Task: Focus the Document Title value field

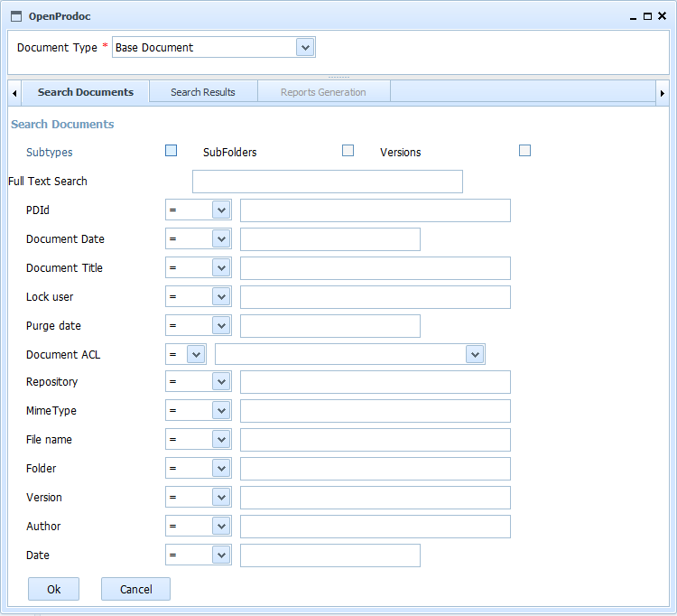Action: pos(376,268)
